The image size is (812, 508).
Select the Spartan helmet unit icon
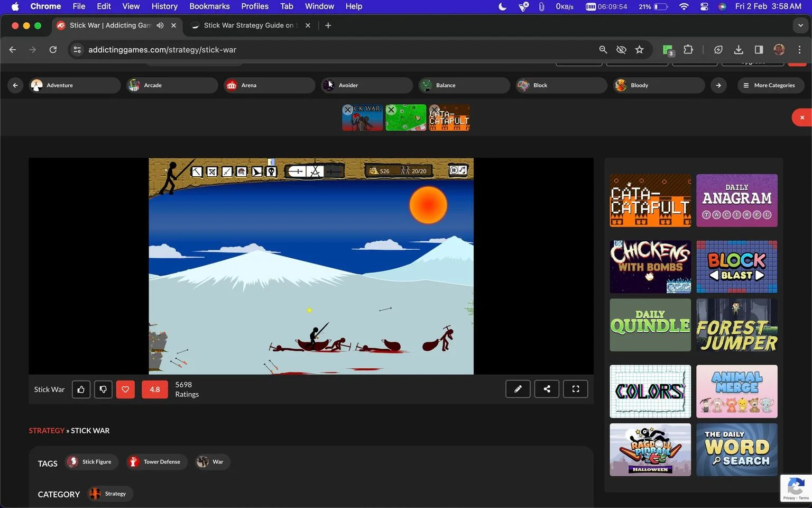tap(242, 171)
